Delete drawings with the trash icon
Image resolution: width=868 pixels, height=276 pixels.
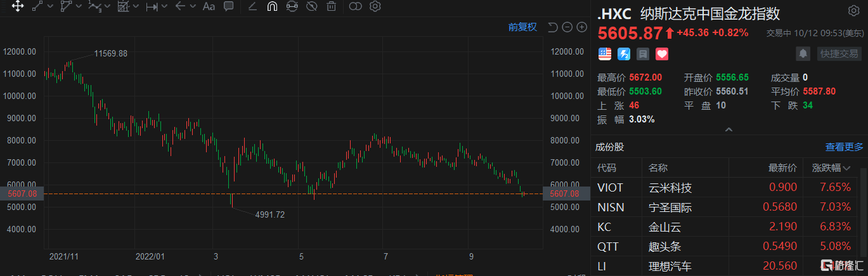331,7
